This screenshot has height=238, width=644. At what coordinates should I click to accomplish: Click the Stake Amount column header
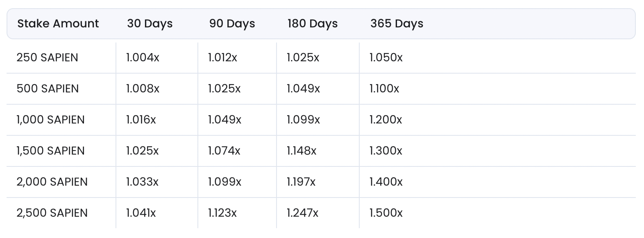tap(58, 24)
